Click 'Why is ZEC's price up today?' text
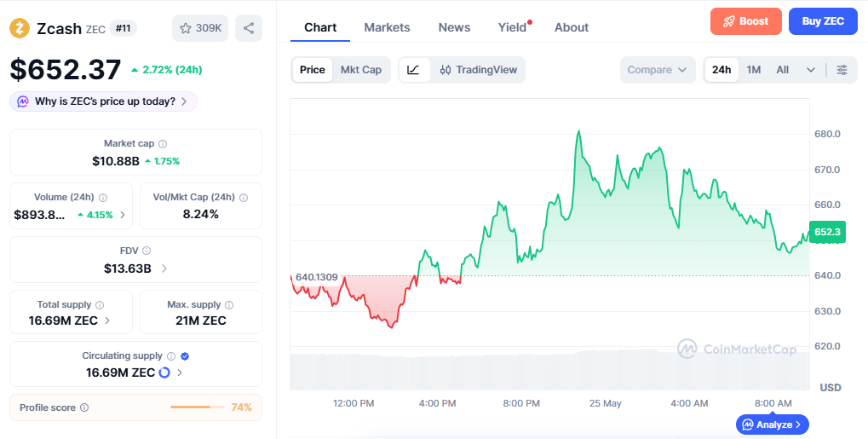 click(x=105, y=101)
